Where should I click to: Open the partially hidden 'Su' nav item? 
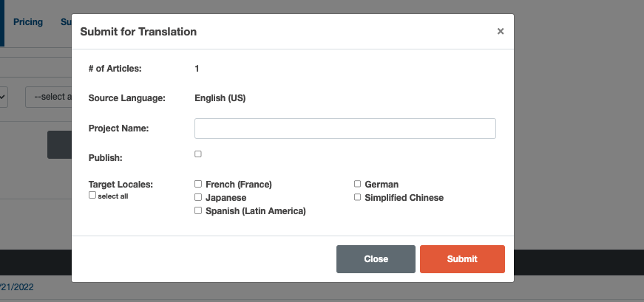[x=65, y=22]
